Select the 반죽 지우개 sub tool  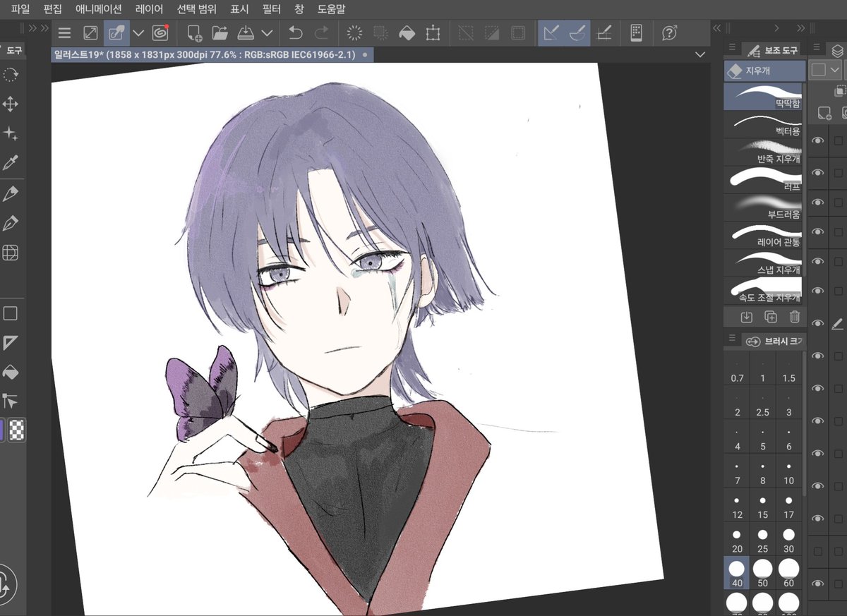pos(764,152)
